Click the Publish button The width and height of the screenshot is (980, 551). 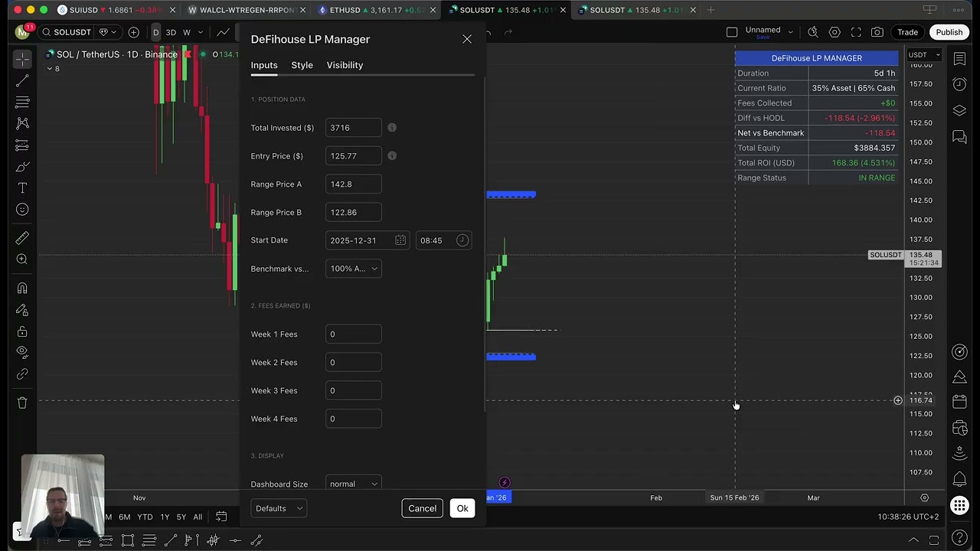pos(949,32)
